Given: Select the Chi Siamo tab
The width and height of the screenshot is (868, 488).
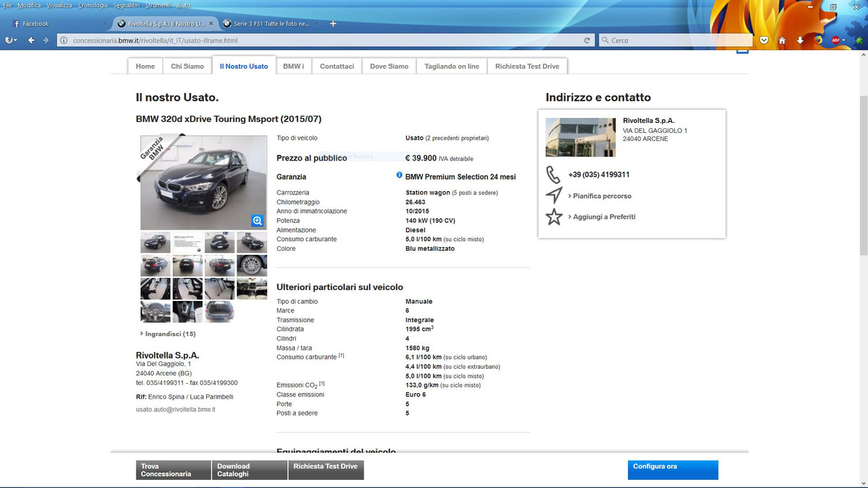Looking at the screenshot, I should click(x=187, y=66).
